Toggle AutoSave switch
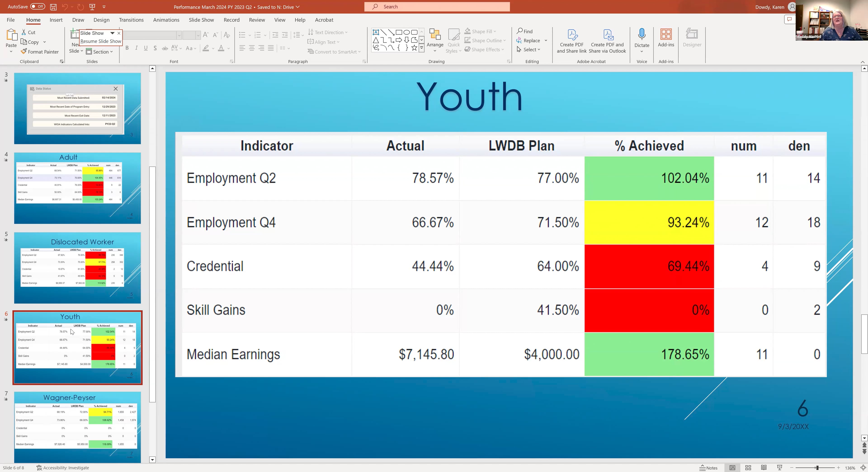868x472 pixels. coord(37,7)
